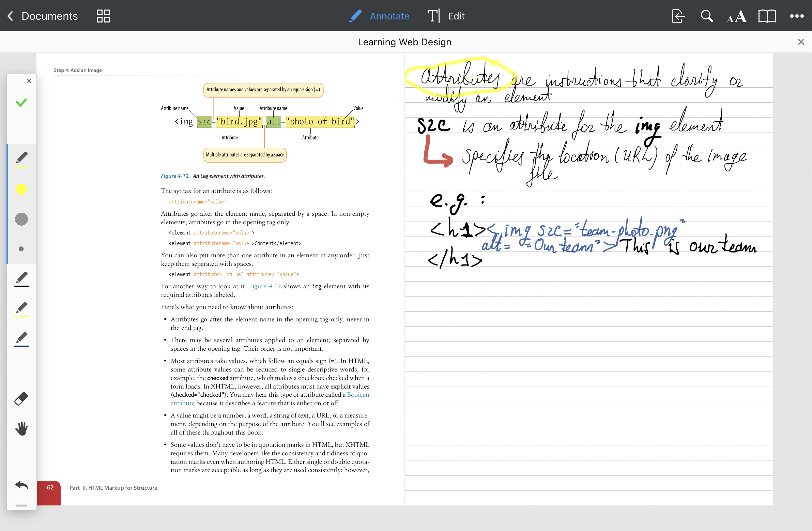The height and width of the screenshot is (531, 812).
Task: Expand the more options menu
Action: (798, 16)
